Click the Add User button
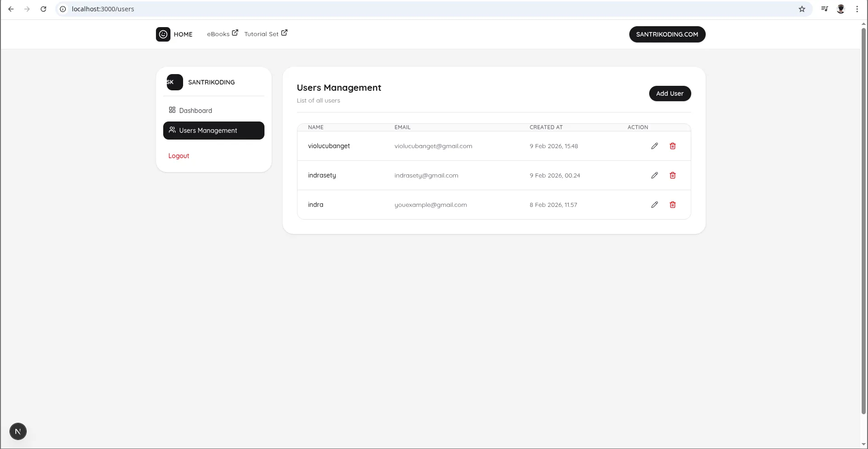 click(670, 94)
